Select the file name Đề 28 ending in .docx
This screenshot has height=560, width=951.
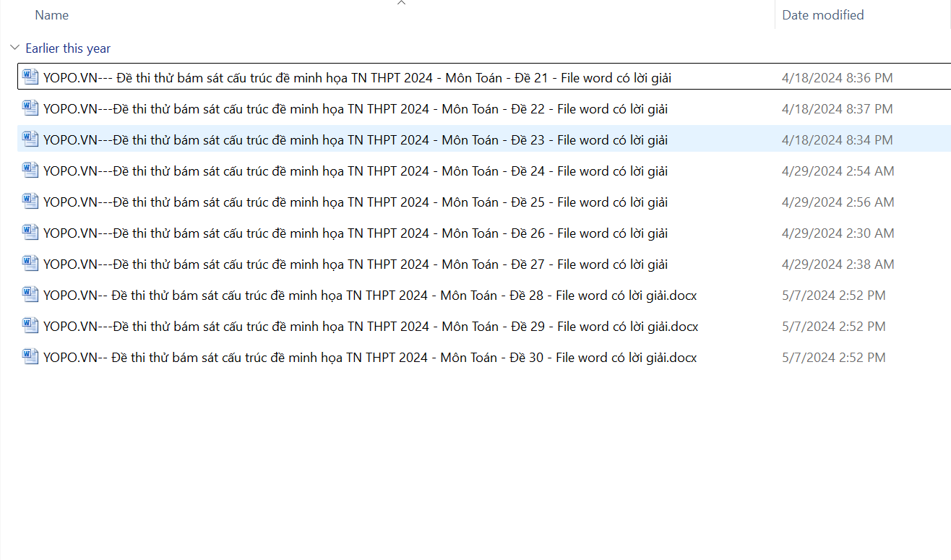[x=370, y=296]
